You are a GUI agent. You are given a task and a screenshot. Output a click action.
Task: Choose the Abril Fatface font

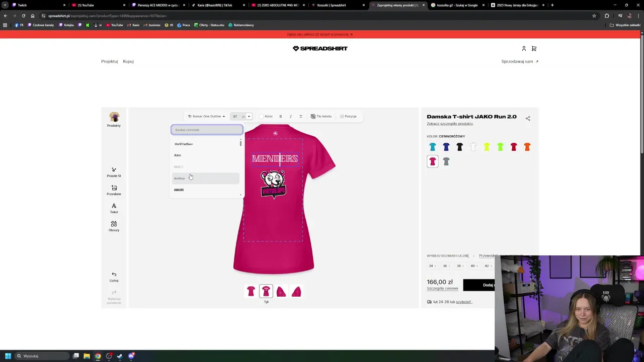click(x=205, y=144)
